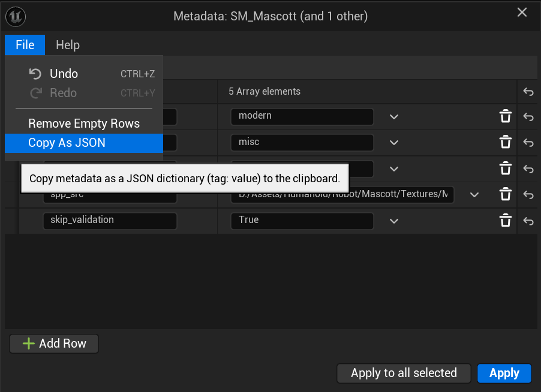
Task: Click the Add Row button
Action: 53,343
